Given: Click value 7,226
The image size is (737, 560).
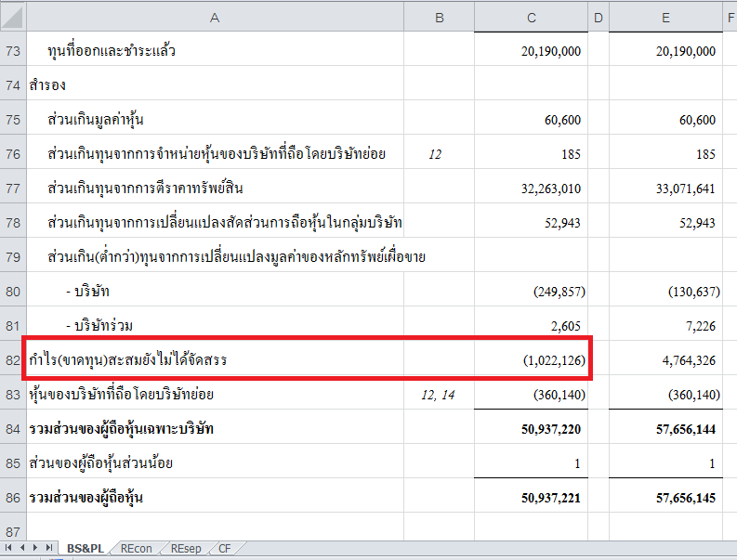Looking at the screenshot, I should pos(701,326).
